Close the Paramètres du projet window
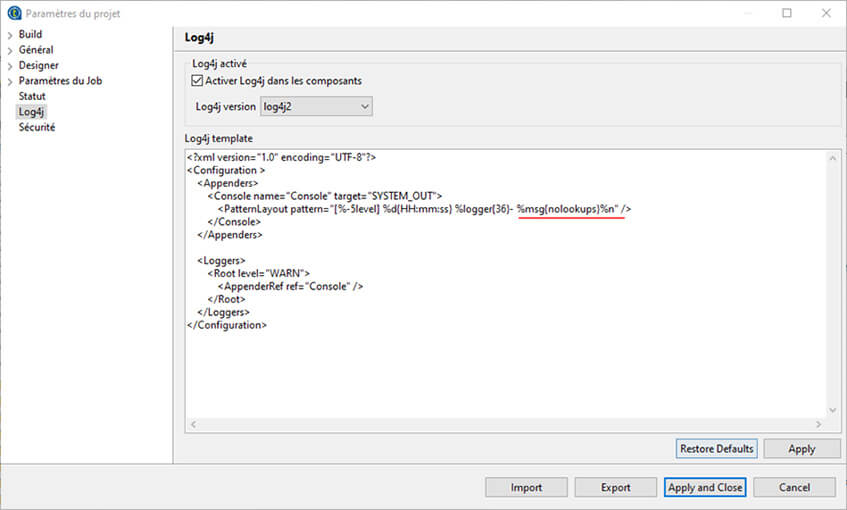Screen dimensions: 847x510 click(x=826, y=13)
